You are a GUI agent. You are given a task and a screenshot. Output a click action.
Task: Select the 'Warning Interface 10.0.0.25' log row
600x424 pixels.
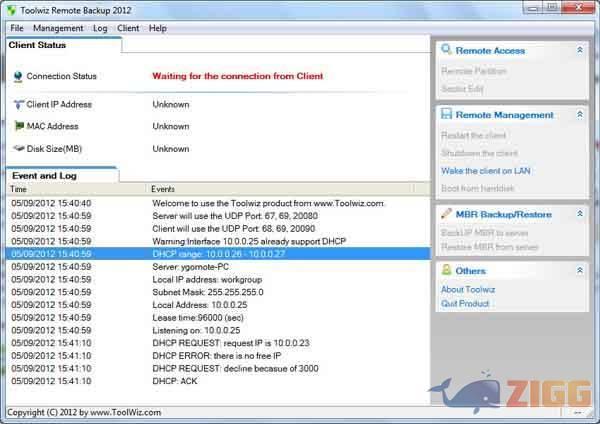(218, 241)
